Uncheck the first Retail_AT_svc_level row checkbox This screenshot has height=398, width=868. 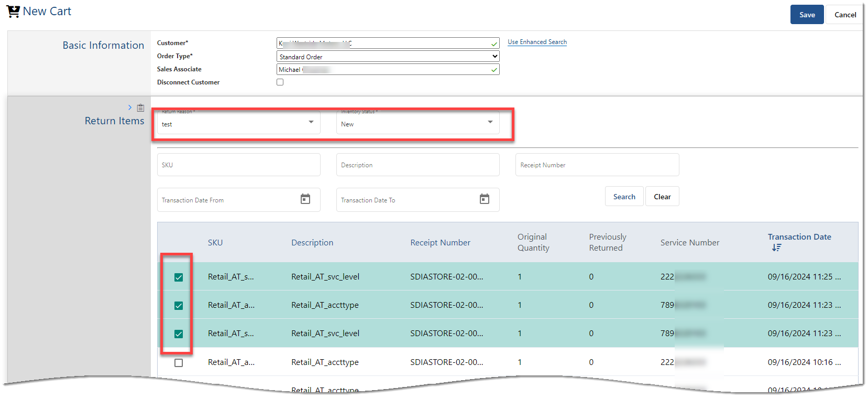(179, 277)
